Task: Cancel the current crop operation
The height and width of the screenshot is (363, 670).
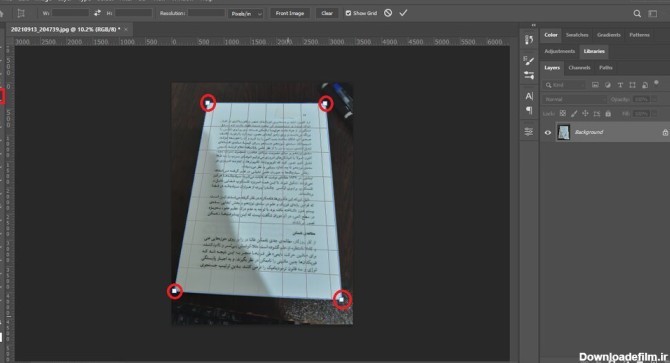Action: [388, 13]
